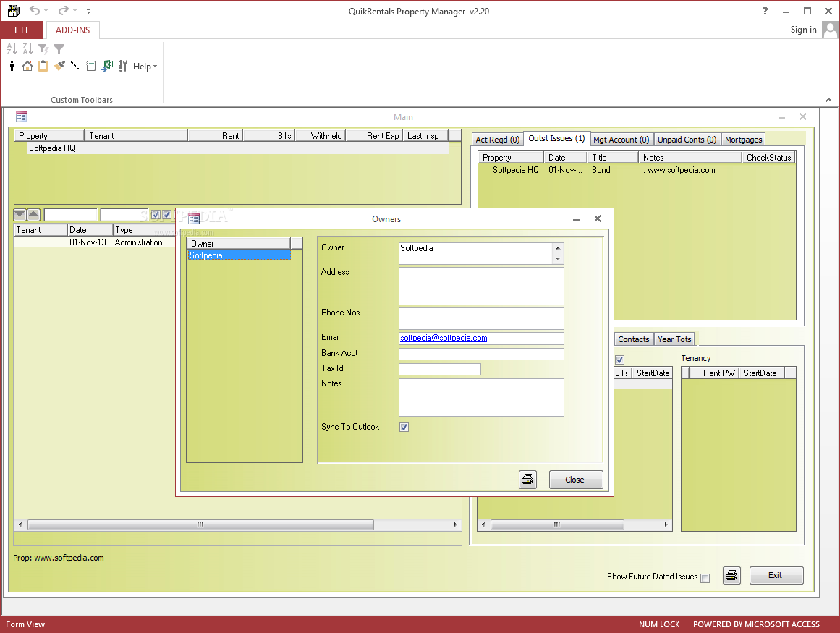Toggle second checkbox above tenant list
The height and width of the screenshot is (633, 840).
(x=166, y=215)
